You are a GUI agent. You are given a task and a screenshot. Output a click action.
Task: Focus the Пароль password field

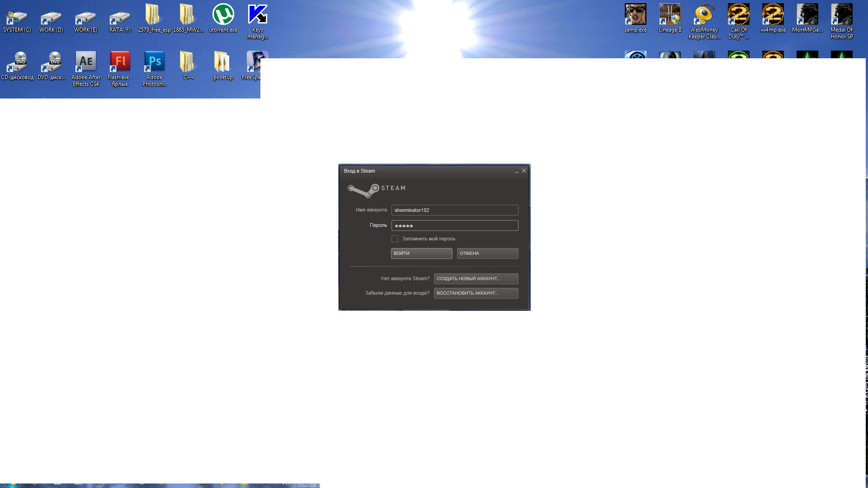coord(455,225)
